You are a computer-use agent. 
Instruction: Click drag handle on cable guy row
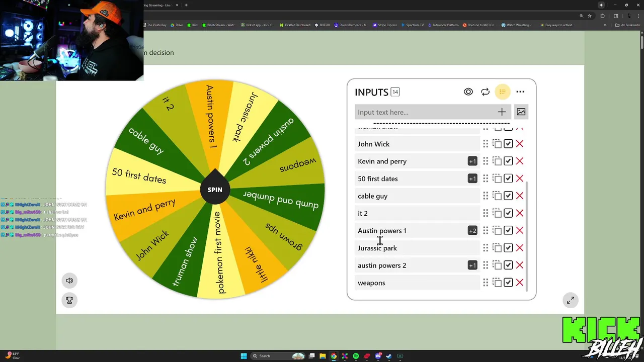pyautogui.click(x=486, y=196)
